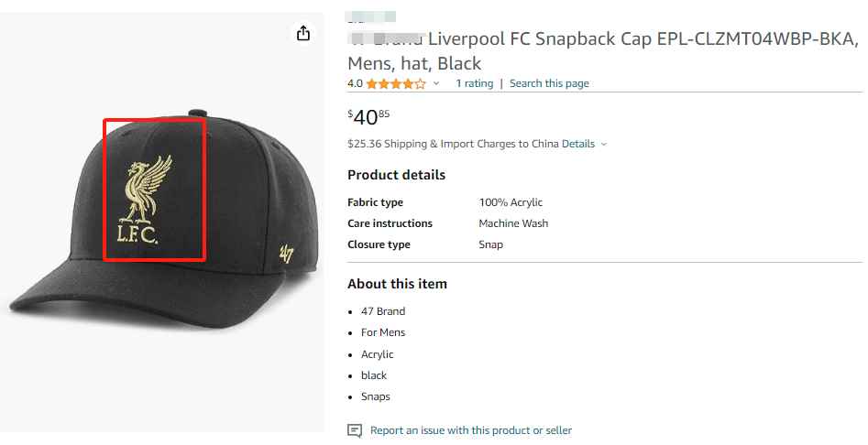Click the "Machine Wash" care instructions value
Image resolution: width=868 pixels, height=445 pixels.
(x=513, y=223)
